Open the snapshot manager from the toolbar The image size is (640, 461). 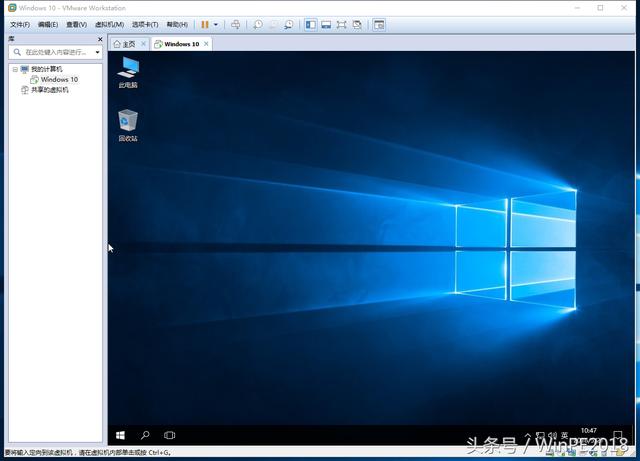pyautogui.click(x=289, y=25)
